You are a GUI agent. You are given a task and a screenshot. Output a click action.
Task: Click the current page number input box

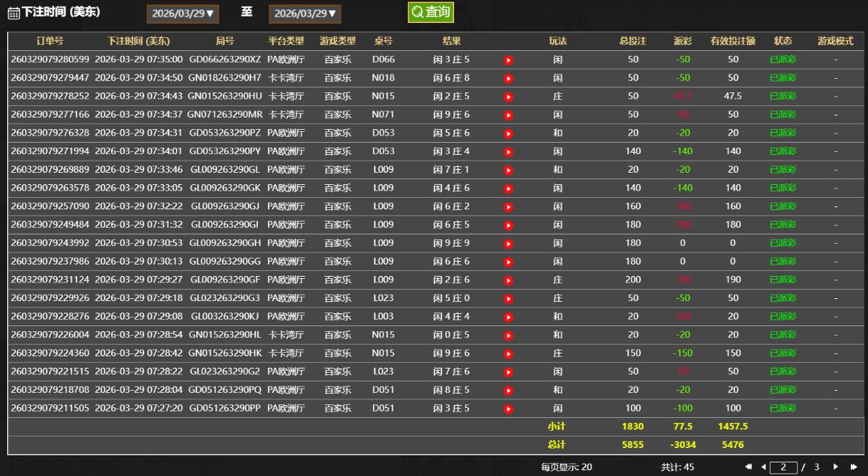click(783, 467)
